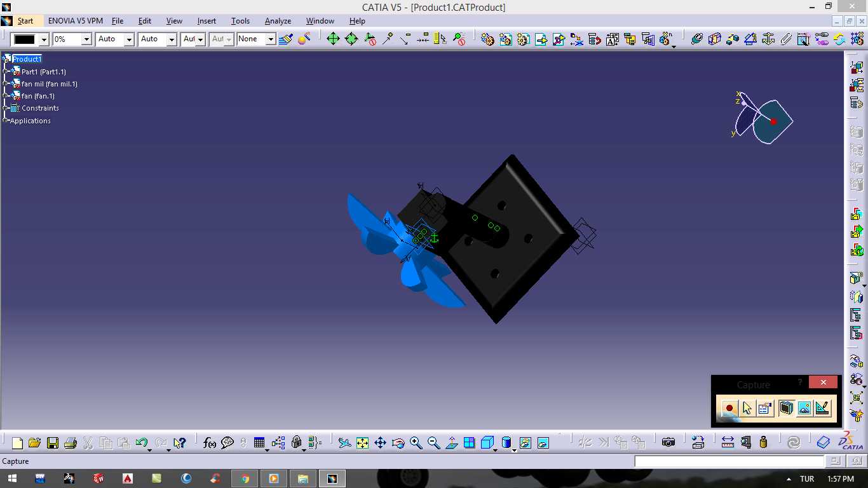Screen dimensions: 868x488
Task: Click the Normal View icon
Action: (451, 443)
